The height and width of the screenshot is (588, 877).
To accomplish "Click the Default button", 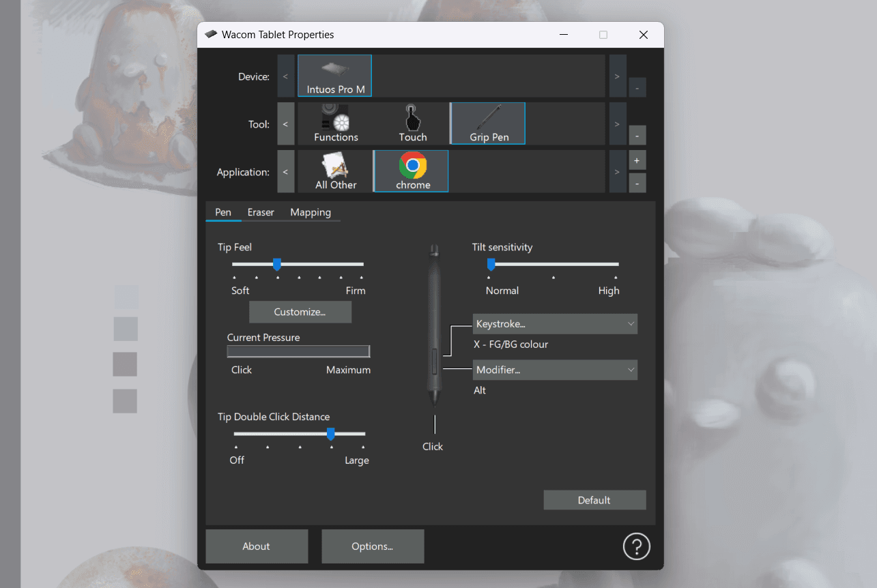I will pyautogui.click(x=594, y=500).
